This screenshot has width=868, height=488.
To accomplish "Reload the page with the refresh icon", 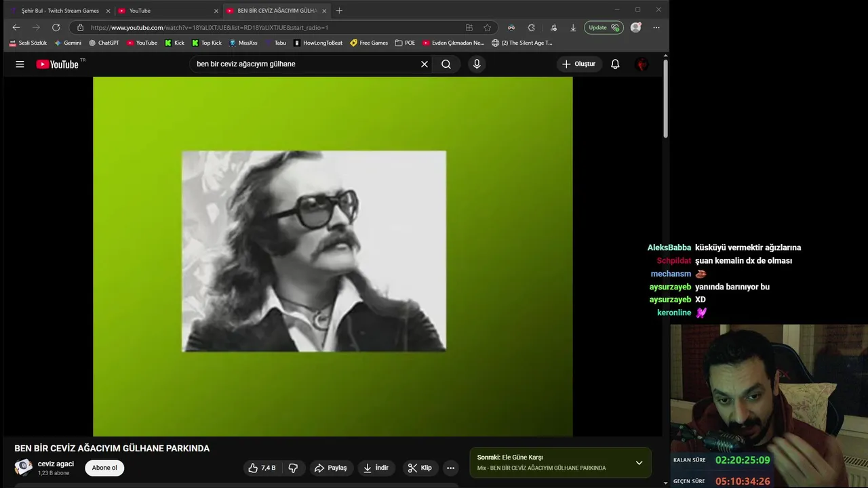I will click(56, 28).
